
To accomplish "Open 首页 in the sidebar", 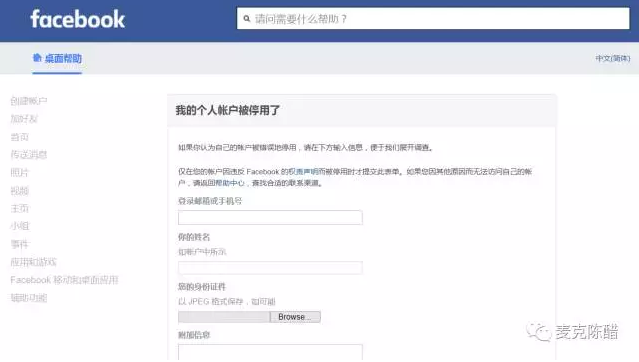I will click(20, 137).
